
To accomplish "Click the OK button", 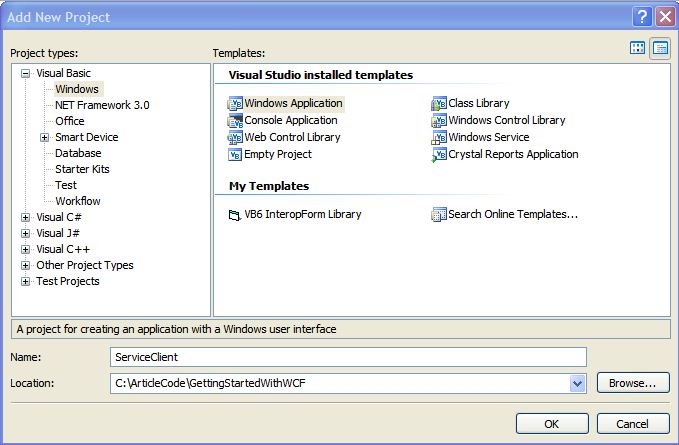I will [x=552, y=424].
